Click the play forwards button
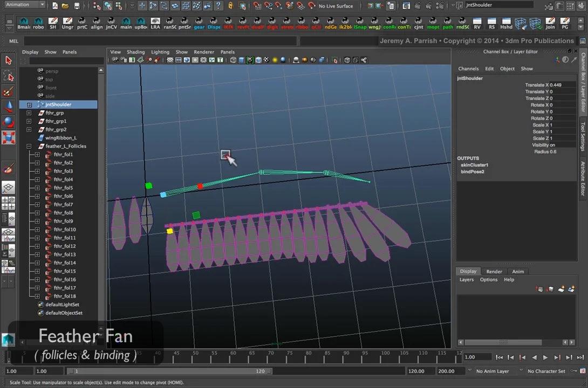 coord(545,358)
